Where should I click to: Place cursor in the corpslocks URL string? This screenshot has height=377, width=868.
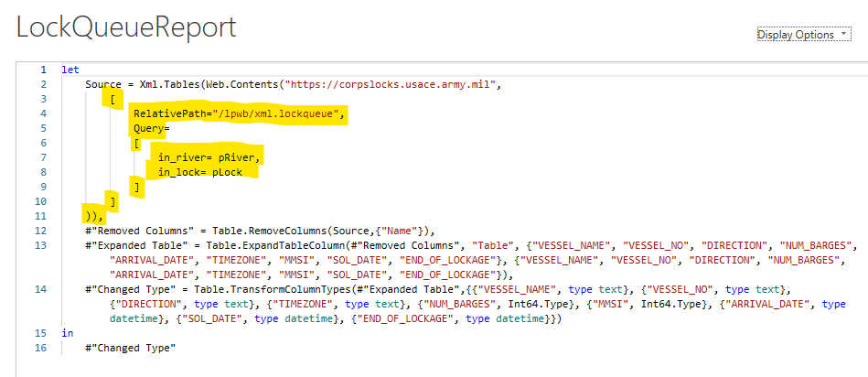[391, 84]
